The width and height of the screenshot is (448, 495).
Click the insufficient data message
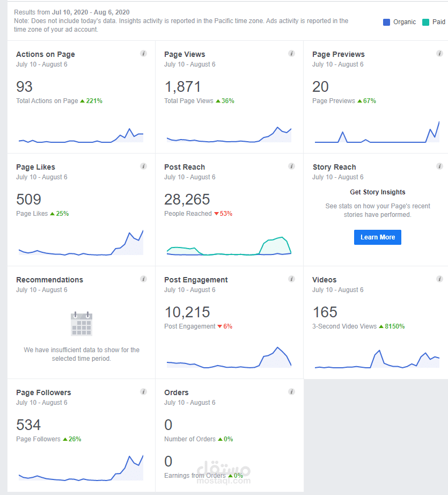point(82,354)
